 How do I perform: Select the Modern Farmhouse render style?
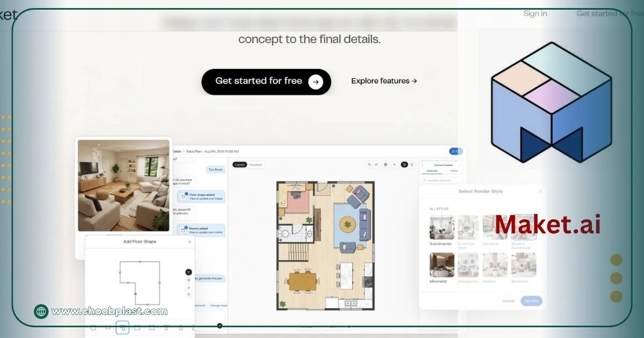(523, 227)
